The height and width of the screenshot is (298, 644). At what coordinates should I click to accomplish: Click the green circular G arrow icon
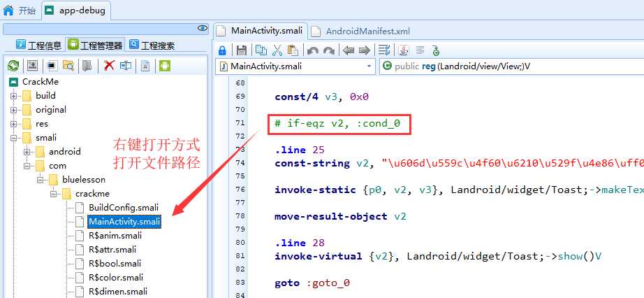(436, 50)
